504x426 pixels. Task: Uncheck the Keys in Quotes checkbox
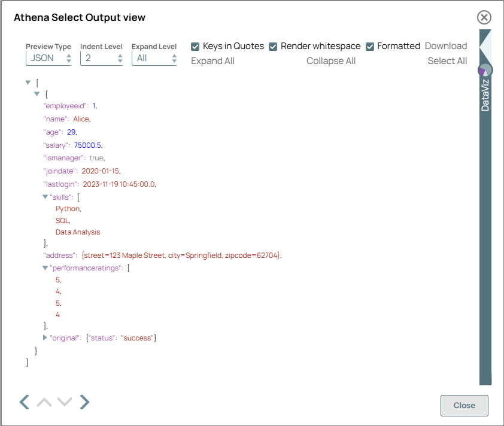pyautogui.click(x=195, y=45)
